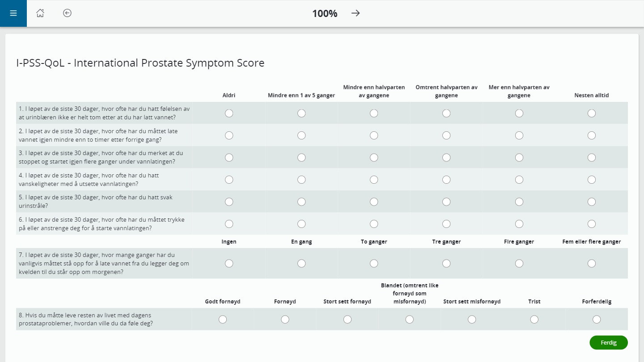This screenshot has width=644, height=362.
Task: Select "Aldri" for question 1
Action: (229, 113)
